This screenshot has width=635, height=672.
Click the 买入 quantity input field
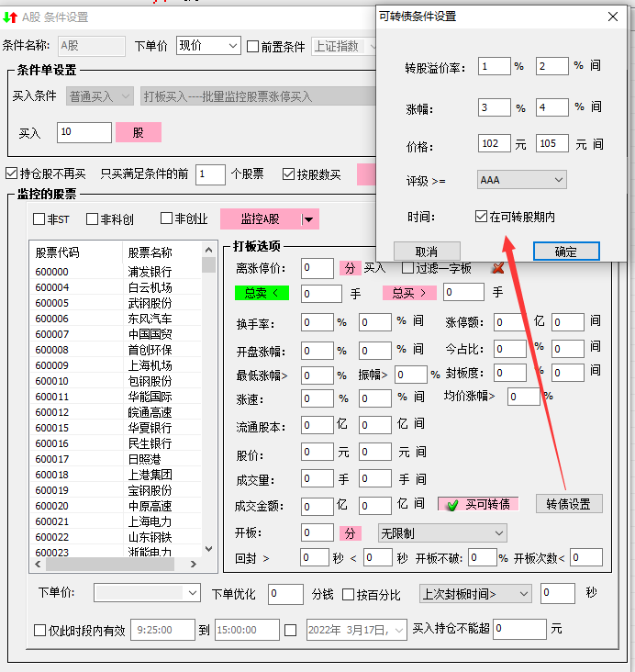point(84,133)
